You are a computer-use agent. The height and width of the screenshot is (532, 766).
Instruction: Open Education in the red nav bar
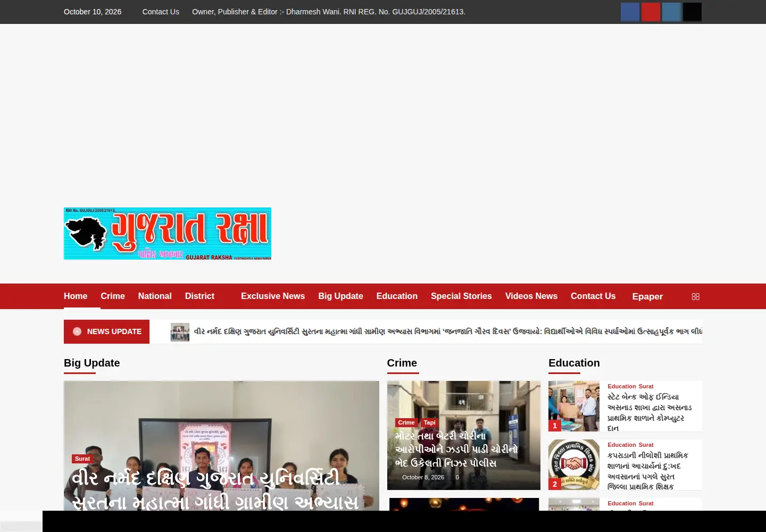pyautogui.click(x=397, y=296)
